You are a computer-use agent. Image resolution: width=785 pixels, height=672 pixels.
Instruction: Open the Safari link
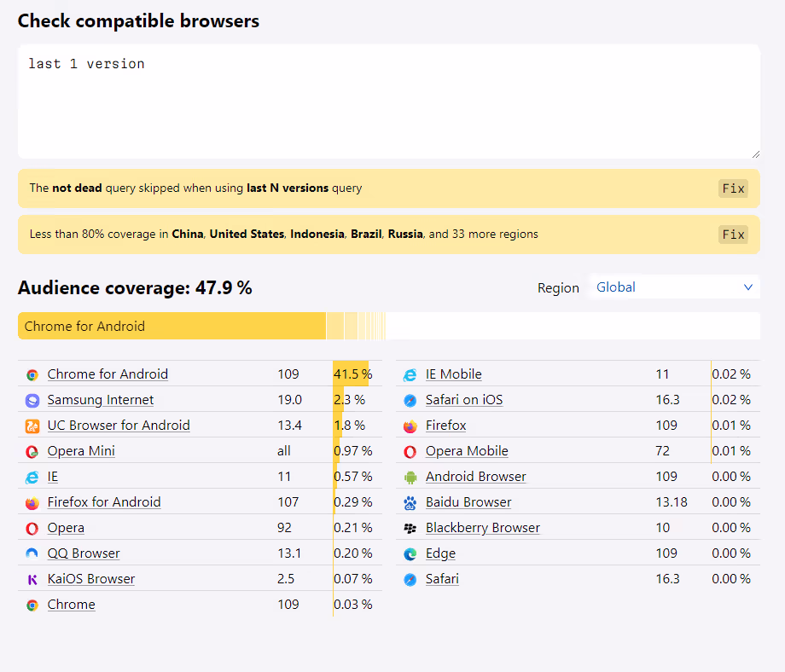click(442, 579)
